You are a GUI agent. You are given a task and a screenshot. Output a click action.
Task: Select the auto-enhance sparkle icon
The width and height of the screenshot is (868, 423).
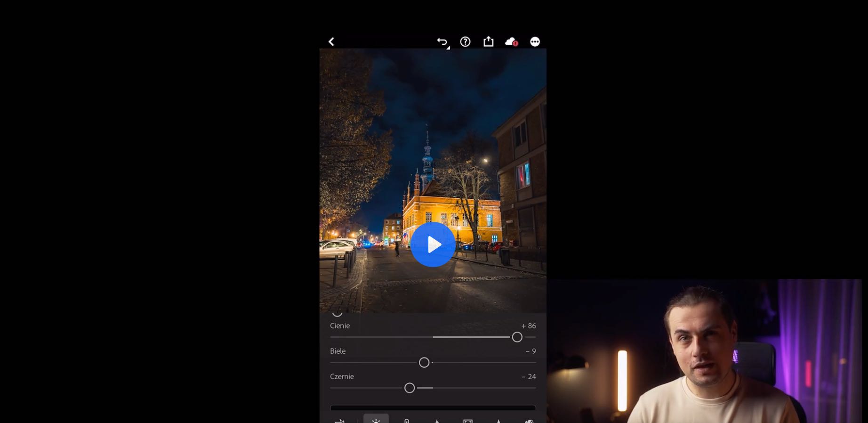coord(339,420)
